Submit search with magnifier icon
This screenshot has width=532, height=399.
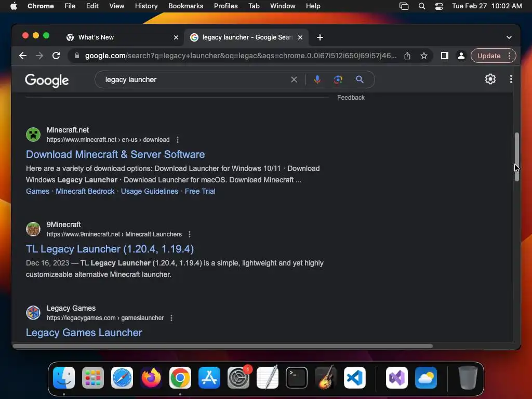click(x=360, y=79)
